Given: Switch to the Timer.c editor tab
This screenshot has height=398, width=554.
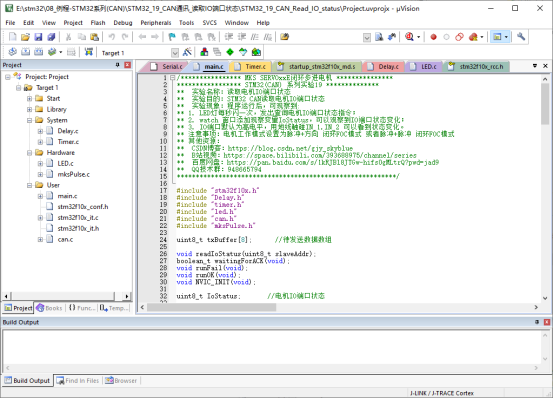Looking at the screenshot, I should click(250, 66).
